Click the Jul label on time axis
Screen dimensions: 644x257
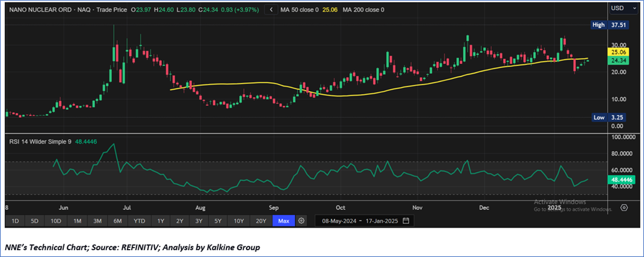tap(128, 207)
